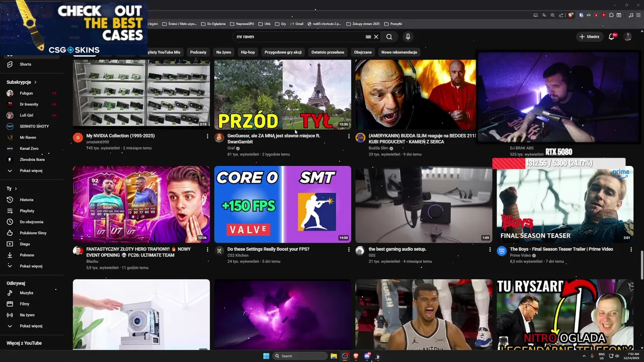This screenshot has width=644, height=362.
Task: Select the Na żywo filter chip
Action: 223,52
